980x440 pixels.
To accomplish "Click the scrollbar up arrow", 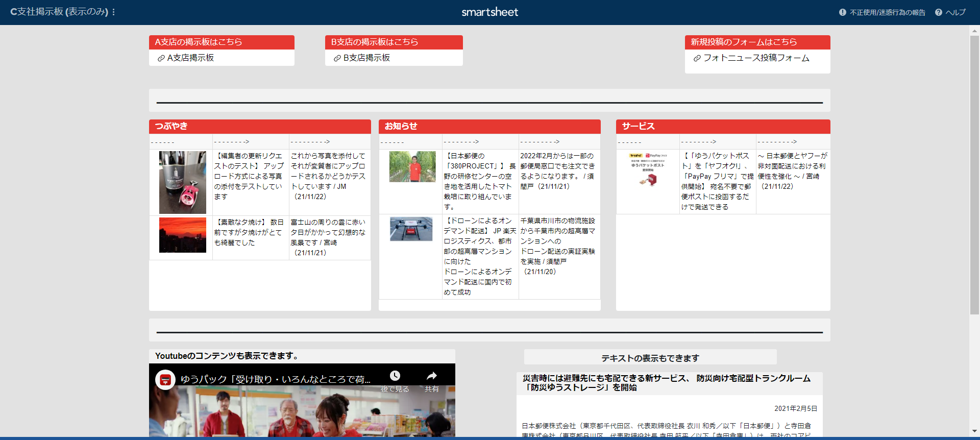I will point(974,31).
